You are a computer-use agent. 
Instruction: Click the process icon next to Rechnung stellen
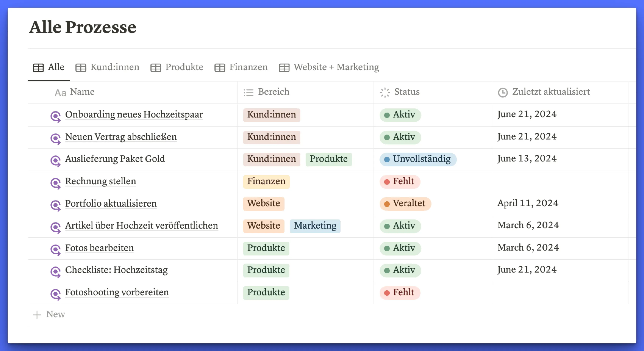tap(55, 183)
